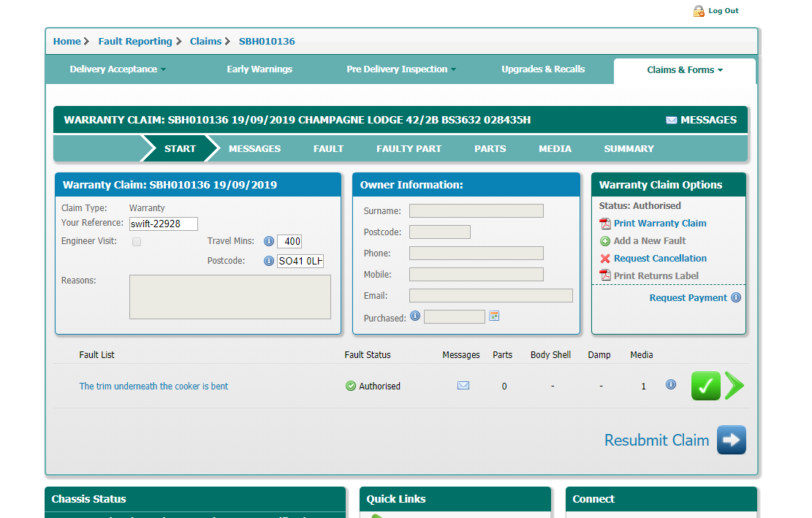
Task: Click the green checkmark icon for the fault
Action: [x=705, y=386]
